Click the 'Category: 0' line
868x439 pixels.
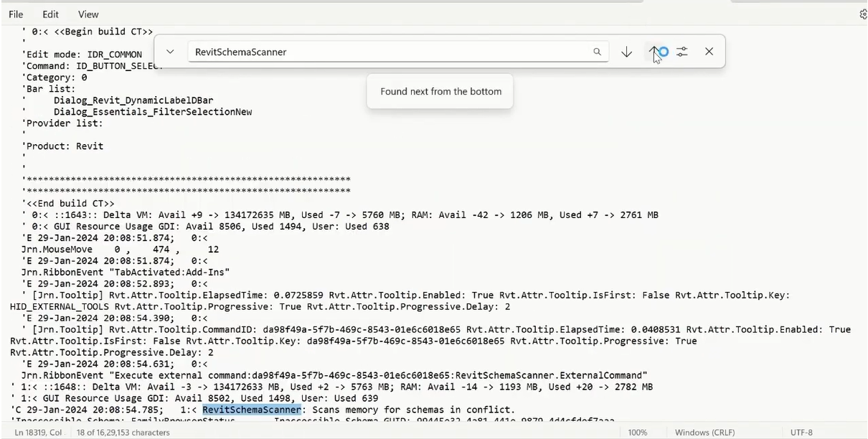[55, 77]
